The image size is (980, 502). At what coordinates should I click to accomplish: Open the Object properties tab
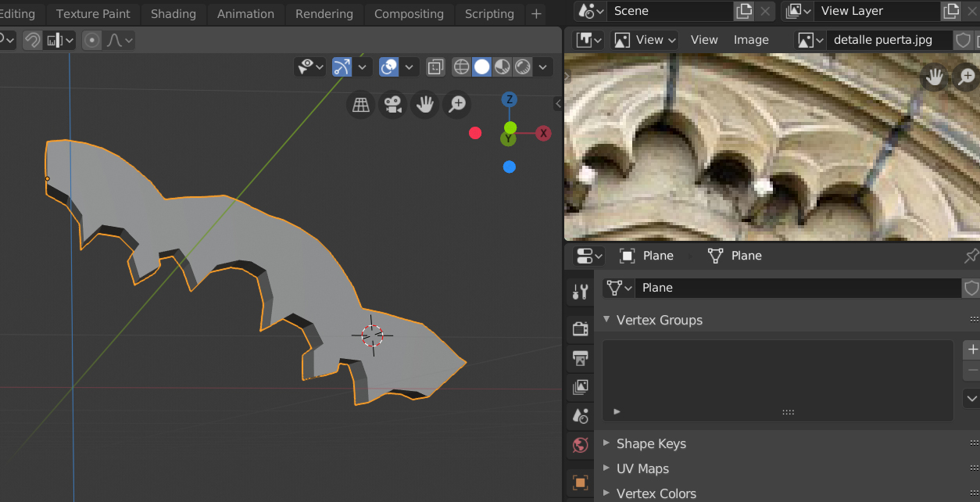coord(580,482)
